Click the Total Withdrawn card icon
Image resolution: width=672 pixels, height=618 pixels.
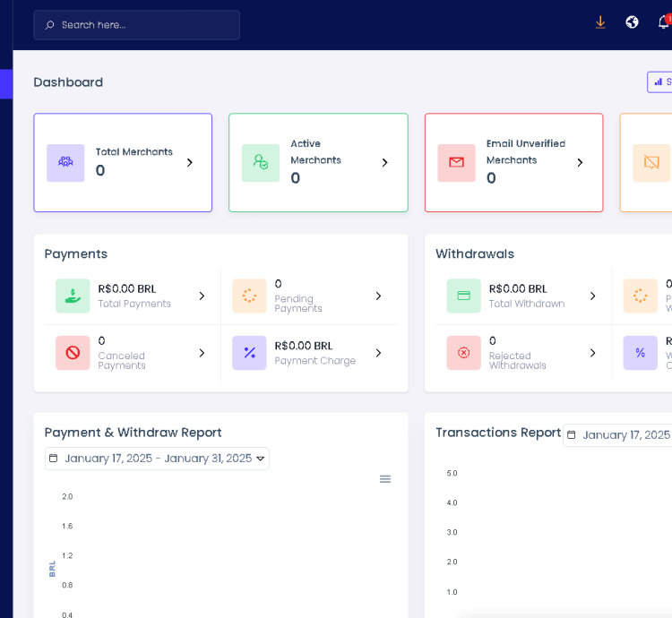pyautogui.click(x=463, y=296)
